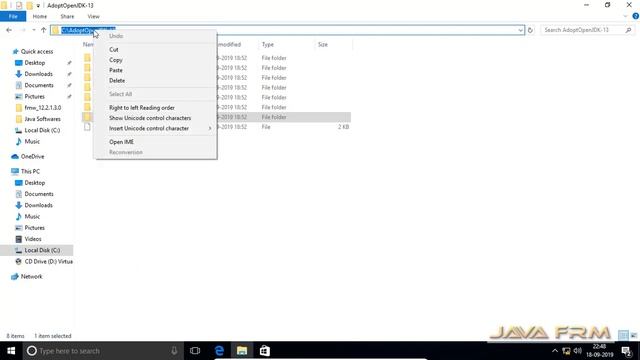Image resolution: width=640 pixels, height=360 pixels.
Task: Click the file type cell reading File
Action: tap(266, 127)
